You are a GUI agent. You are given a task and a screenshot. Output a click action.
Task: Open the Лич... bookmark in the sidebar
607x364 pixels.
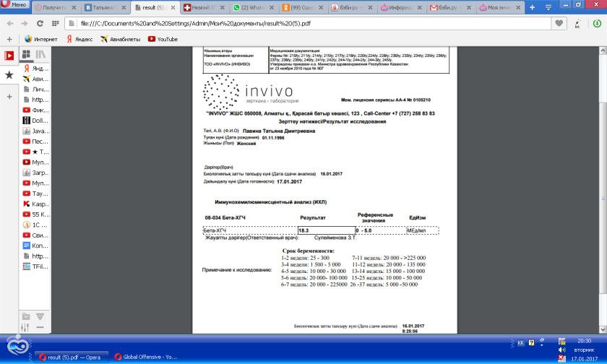click(x=35, y=90)
